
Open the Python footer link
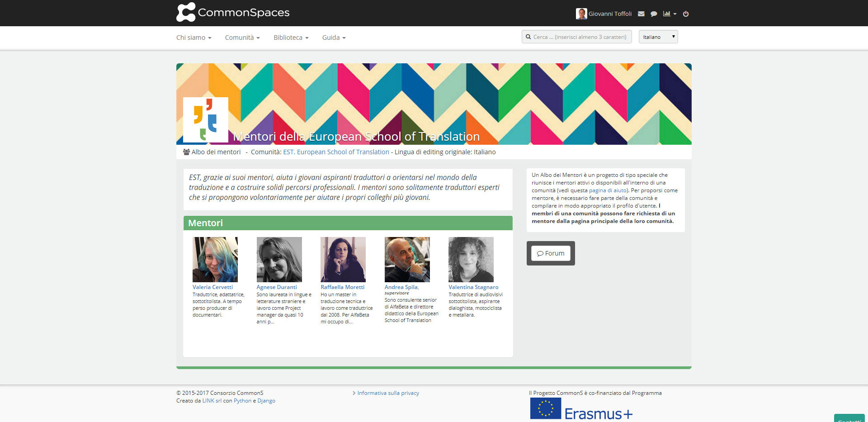243,401
